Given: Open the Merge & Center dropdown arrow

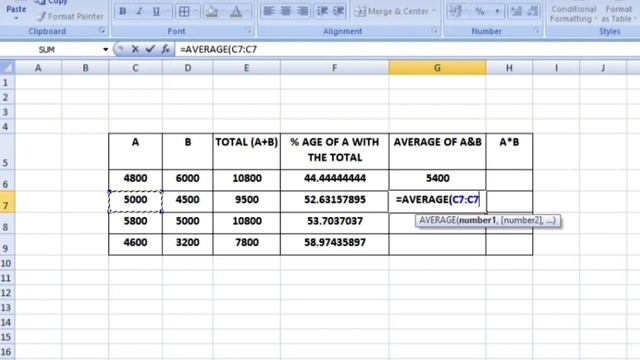Looking at the screenshot, I should click(434, 11).
